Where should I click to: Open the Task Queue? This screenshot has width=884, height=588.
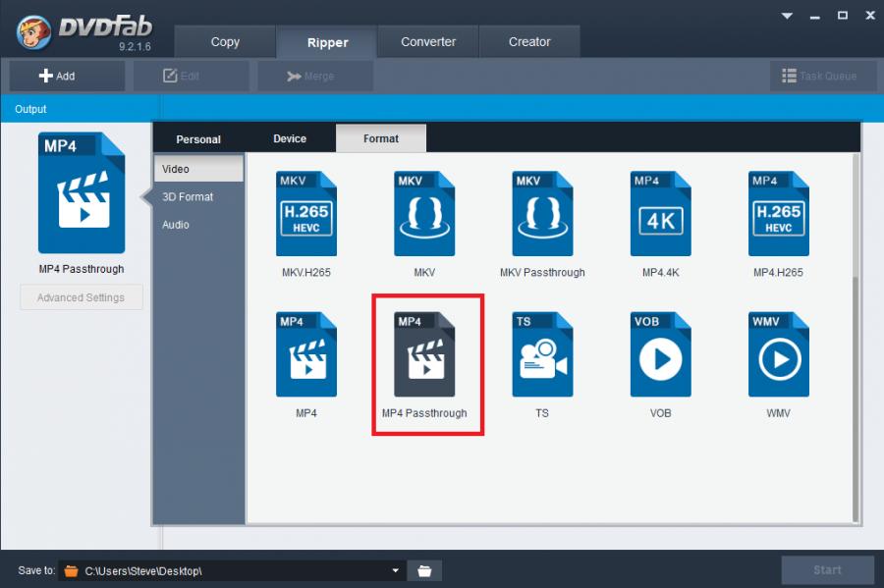click(x=819, y=76)
